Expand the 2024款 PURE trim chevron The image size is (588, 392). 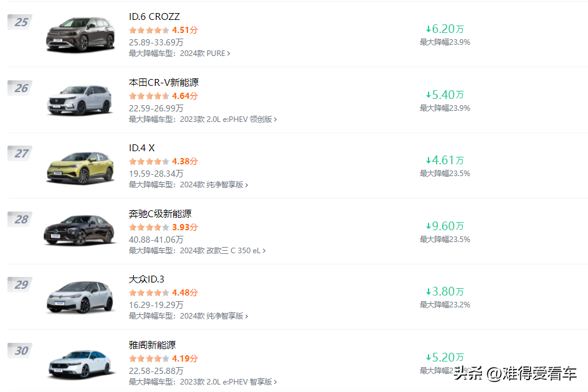coord(229,54)
